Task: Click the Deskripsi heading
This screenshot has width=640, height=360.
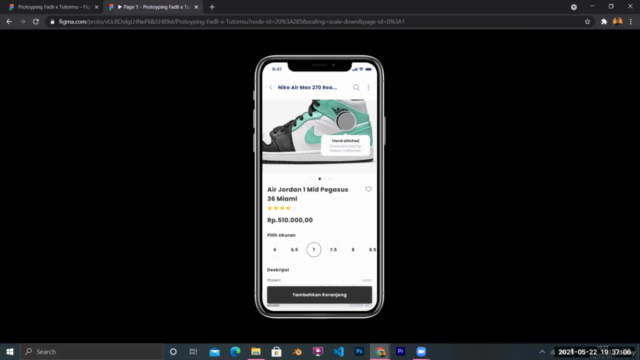Action: (x=278, y=270)
